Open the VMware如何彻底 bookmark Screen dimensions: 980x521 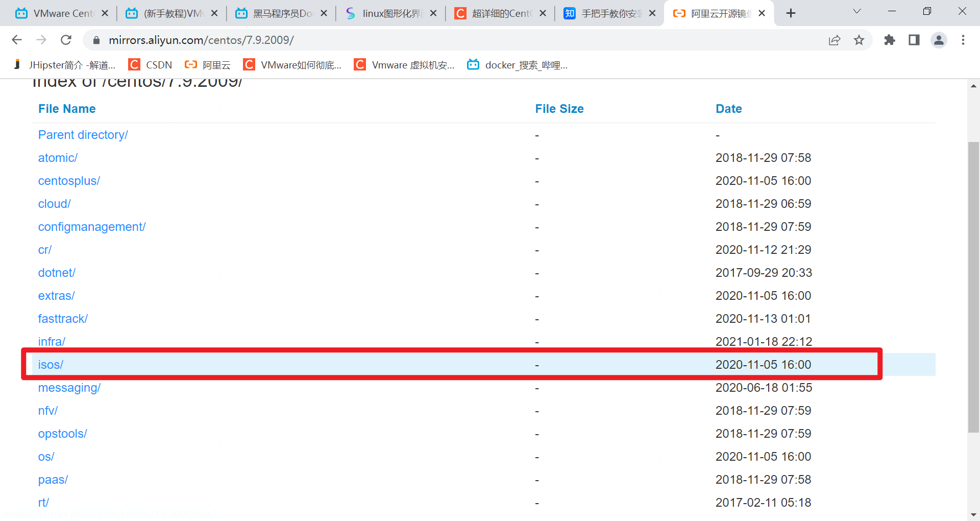pos(292,65)
